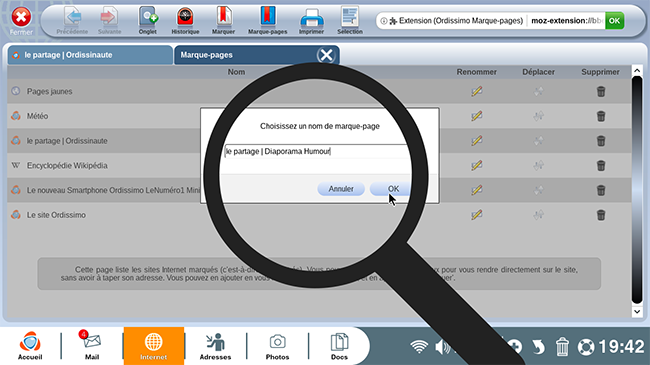The width and height of the screenshot is (650, 365).
Task: Open Mail in the bottom bar
Action: tap(92, 345)
